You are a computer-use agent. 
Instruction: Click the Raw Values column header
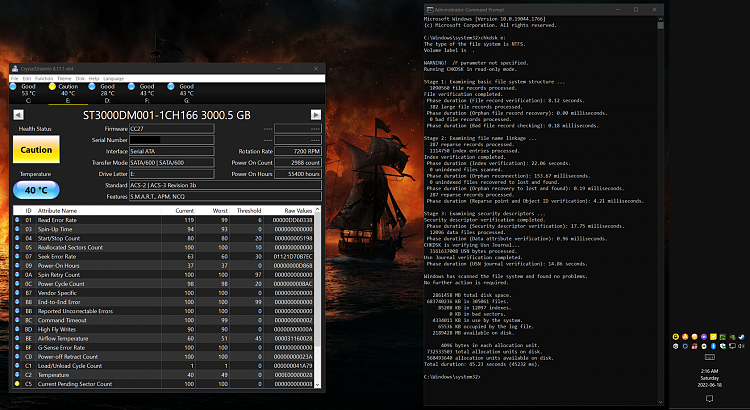[x=289, y=211]
